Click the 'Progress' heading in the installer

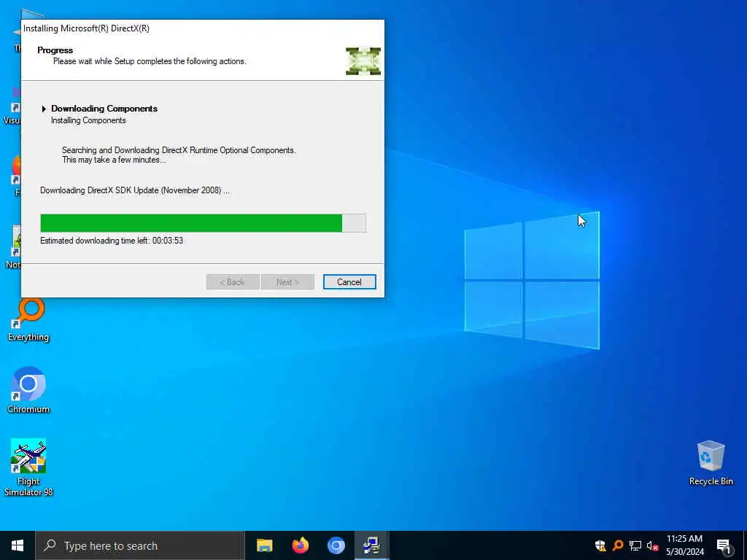pyautogui.click(x=55, y=50)
